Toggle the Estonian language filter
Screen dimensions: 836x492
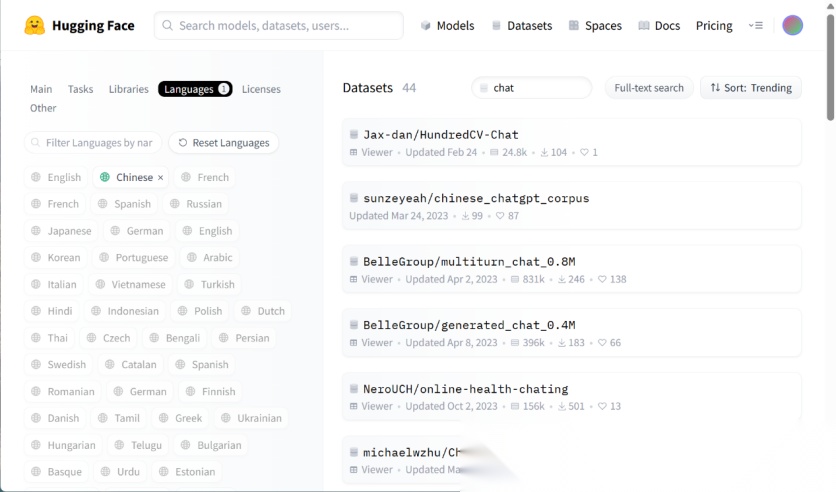(187, 472)
